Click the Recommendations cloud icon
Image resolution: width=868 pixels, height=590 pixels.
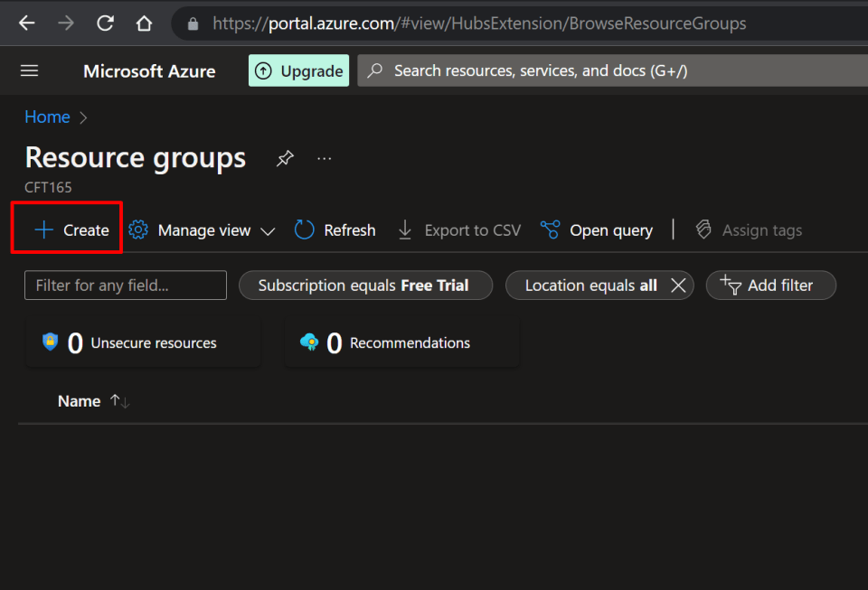310,342
